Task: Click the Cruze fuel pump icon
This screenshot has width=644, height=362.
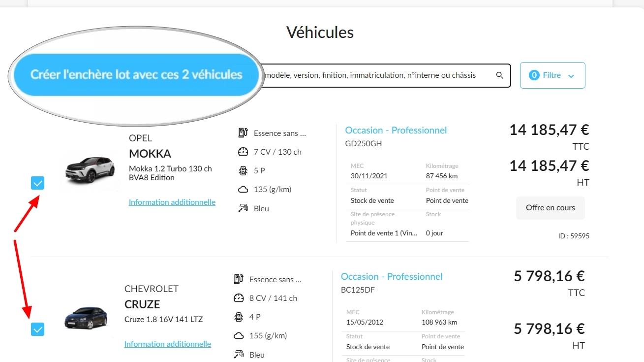Action: [238, 279]
